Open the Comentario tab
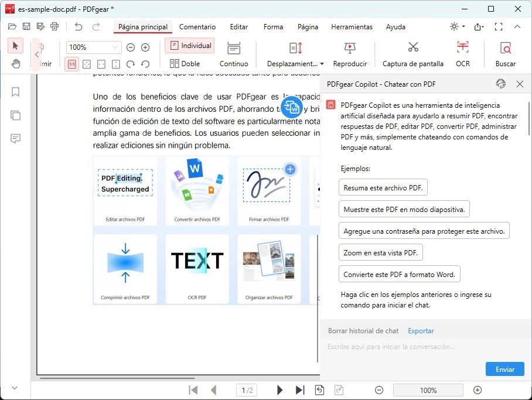 197,27
